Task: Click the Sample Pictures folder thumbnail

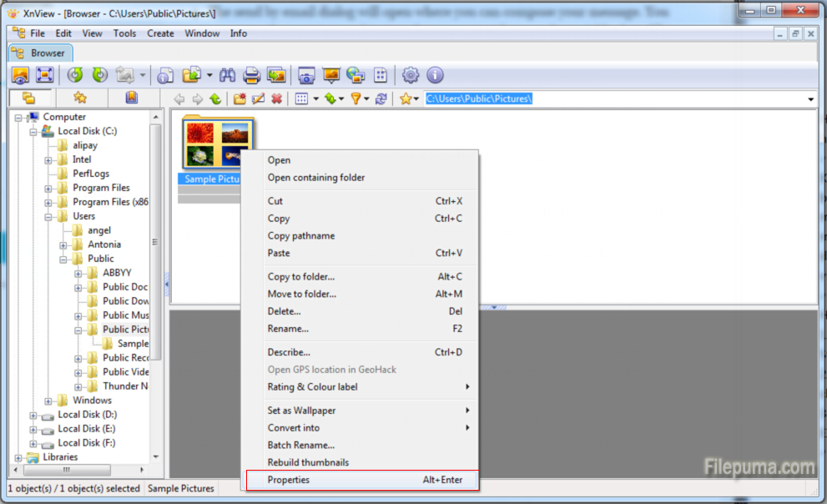Action: pos(217,144)
